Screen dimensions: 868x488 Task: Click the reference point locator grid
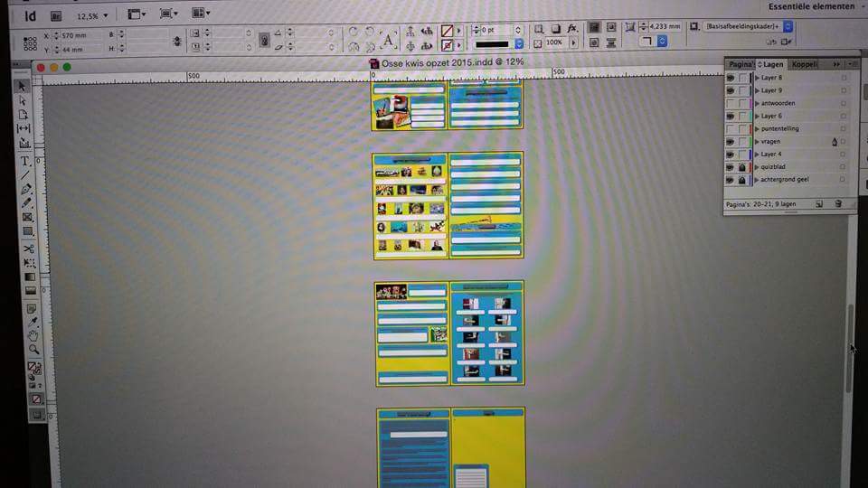click(31, 43)
